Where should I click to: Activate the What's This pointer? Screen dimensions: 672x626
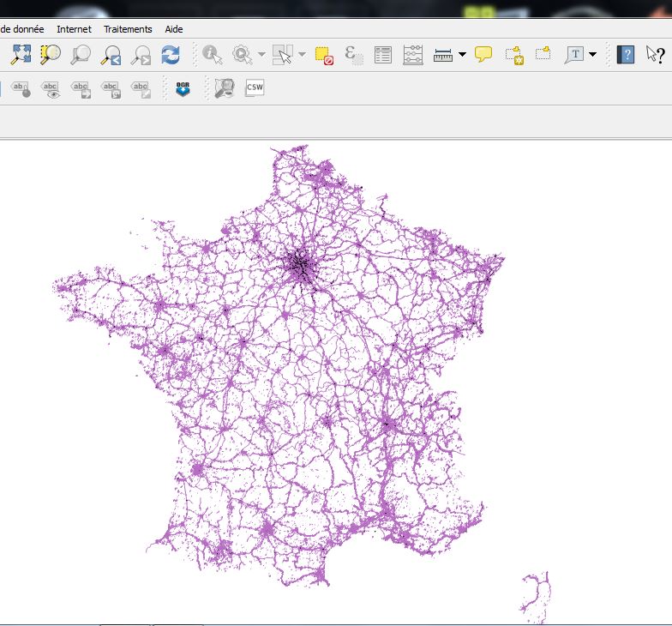point(654,55)
